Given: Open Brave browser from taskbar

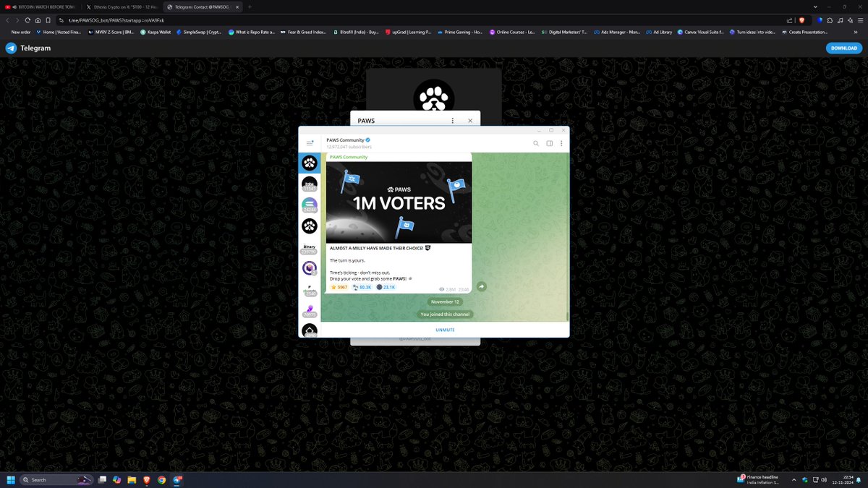Looking at the screenshot, I should click(146, 479).
